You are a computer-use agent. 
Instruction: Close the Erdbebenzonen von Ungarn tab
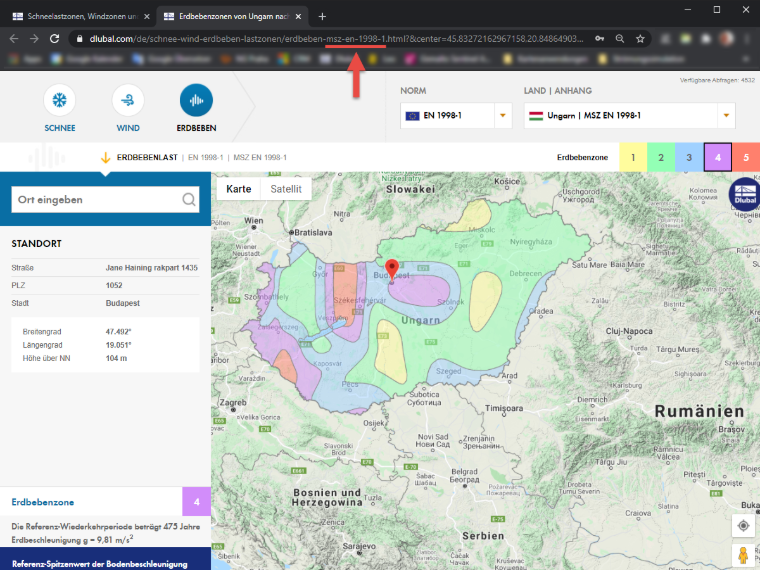(299, 16)
